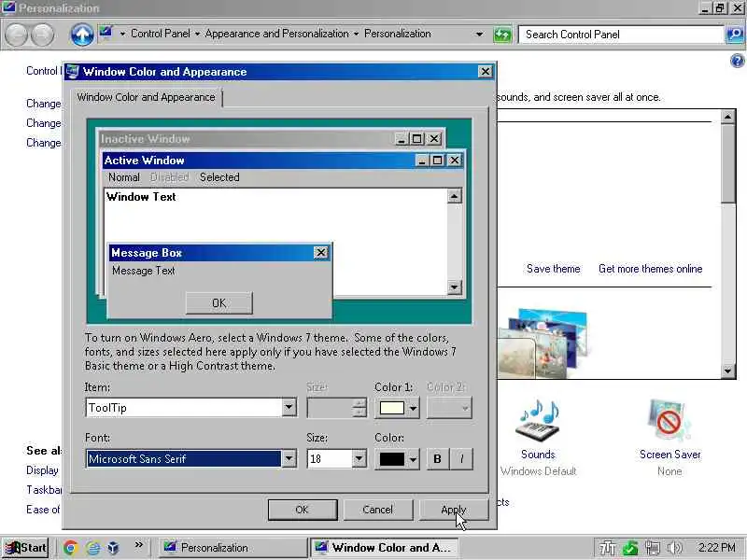Click the network tray icon
The width and height of the screenshot is (747, 560).
pos(652,548)
